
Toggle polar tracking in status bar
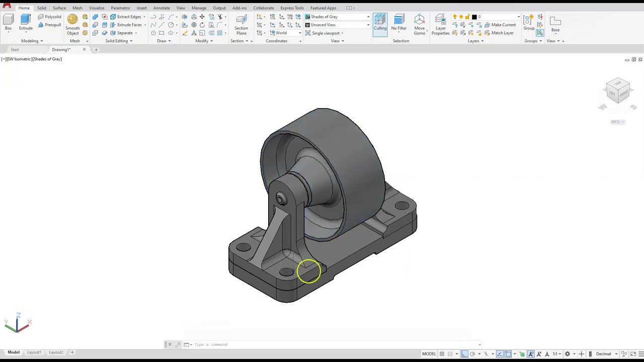pyautogui.click(x=472, y=354)
